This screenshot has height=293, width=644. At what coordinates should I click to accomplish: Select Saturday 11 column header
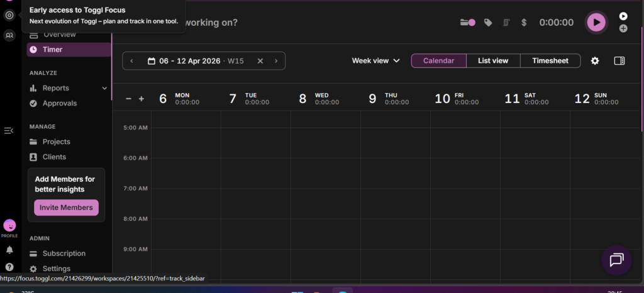(x=535, y=99)
